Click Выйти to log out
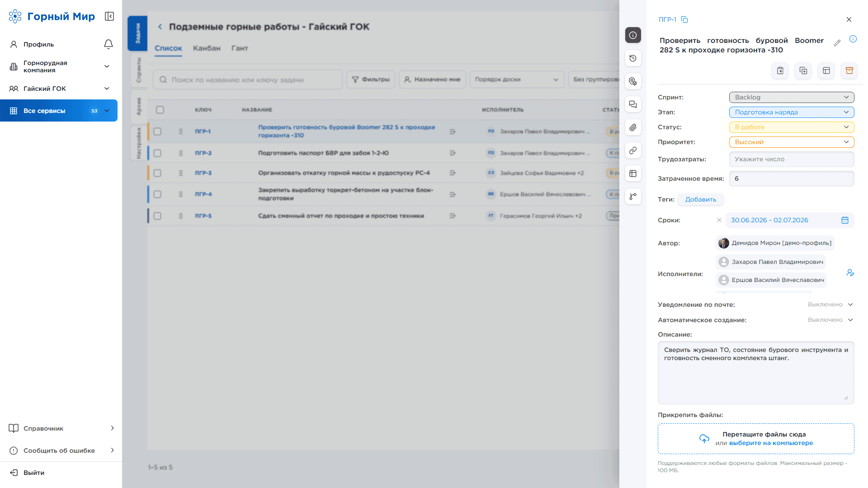The height and width of the screenshot is (488, 868). point(28,473)
